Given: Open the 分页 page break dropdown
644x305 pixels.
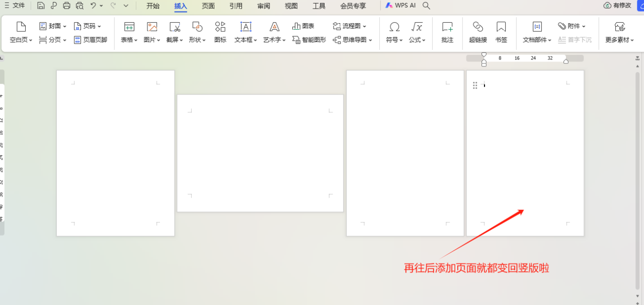Looking at the screenshot, I should [53, 40].
